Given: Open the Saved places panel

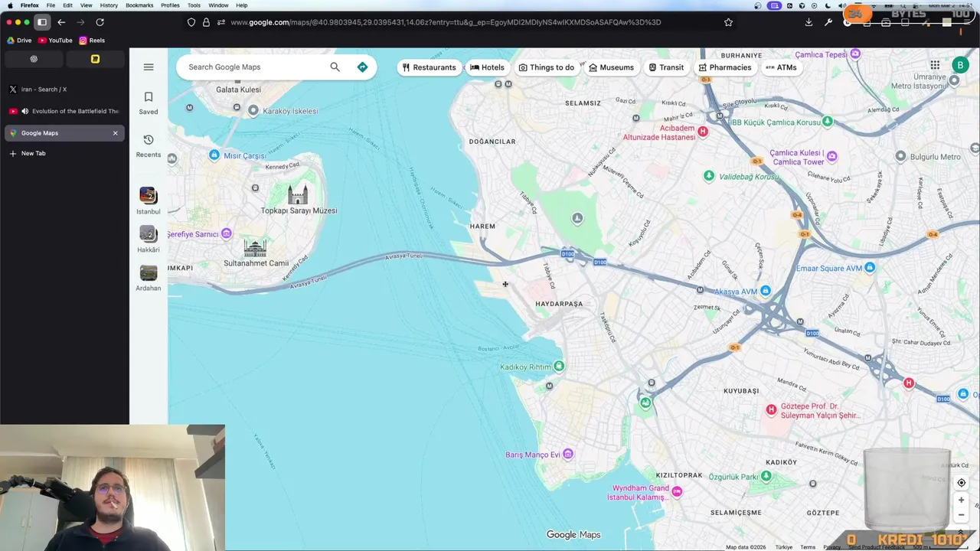Looking at the screenshot, I should [x=149, y=103].
